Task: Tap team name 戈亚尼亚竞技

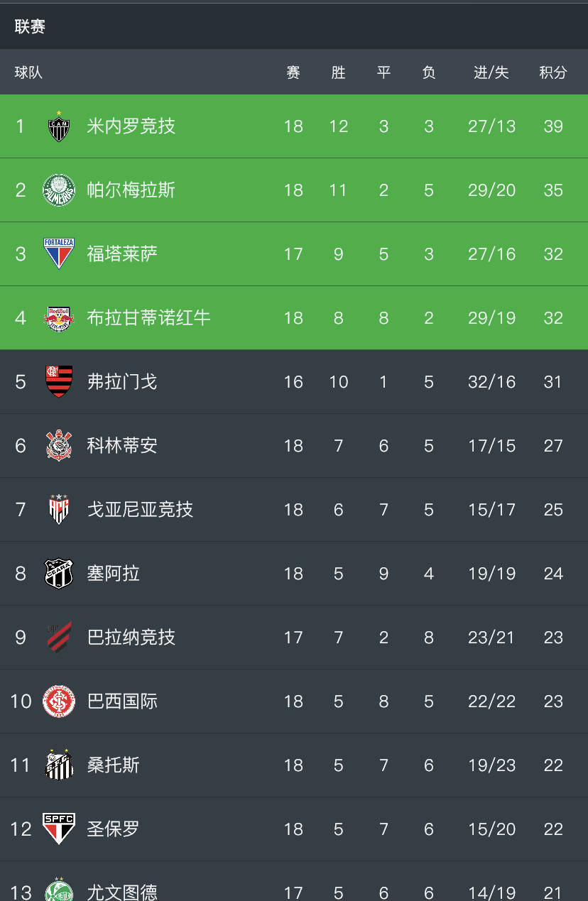Action: pyautogui.click(x=140, y=510)
